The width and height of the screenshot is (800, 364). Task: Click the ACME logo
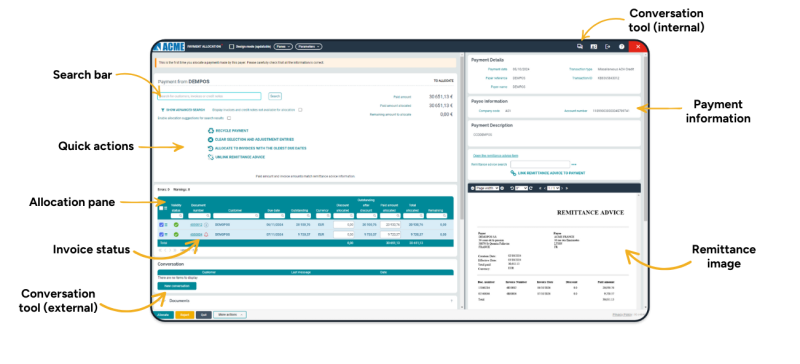pyautogui.click(x=169, y=46)
